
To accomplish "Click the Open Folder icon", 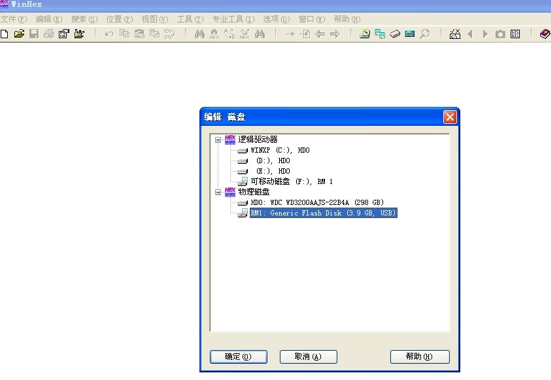I will [79, 34].
